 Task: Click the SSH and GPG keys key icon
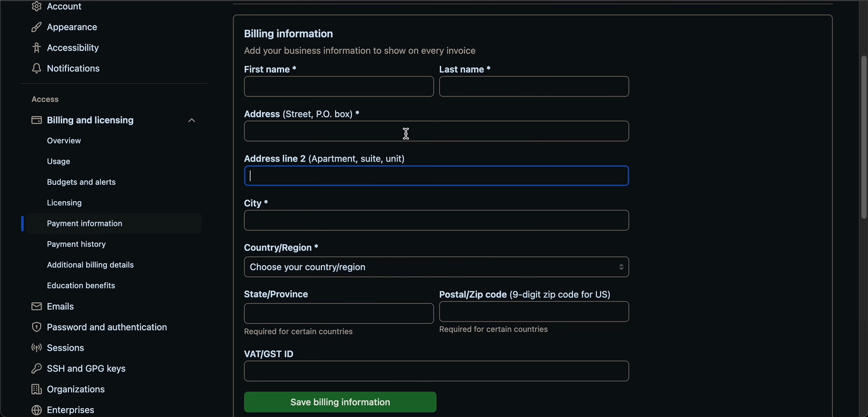pyautogui.click(x=36, y=369)
